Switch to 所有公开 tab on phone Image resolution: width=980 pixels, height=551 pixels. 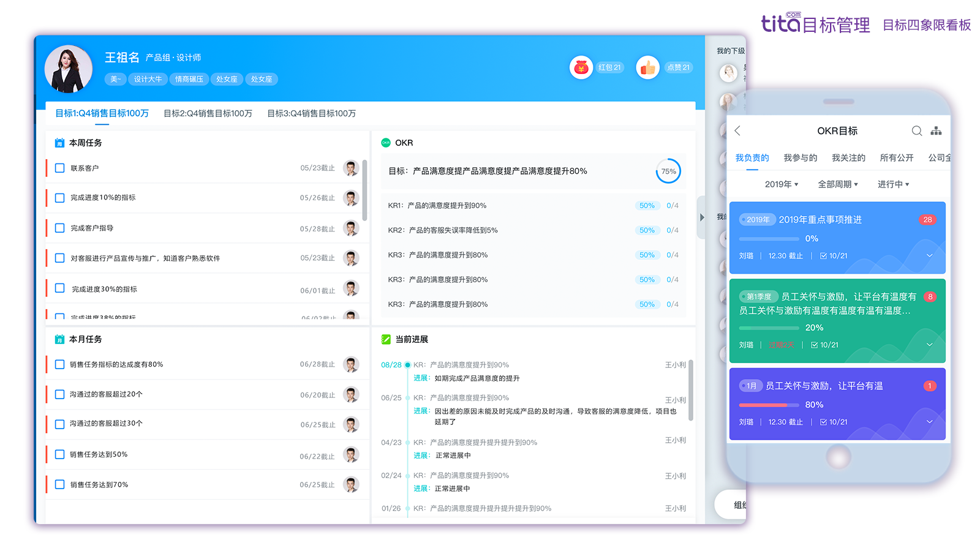[897, 158]
